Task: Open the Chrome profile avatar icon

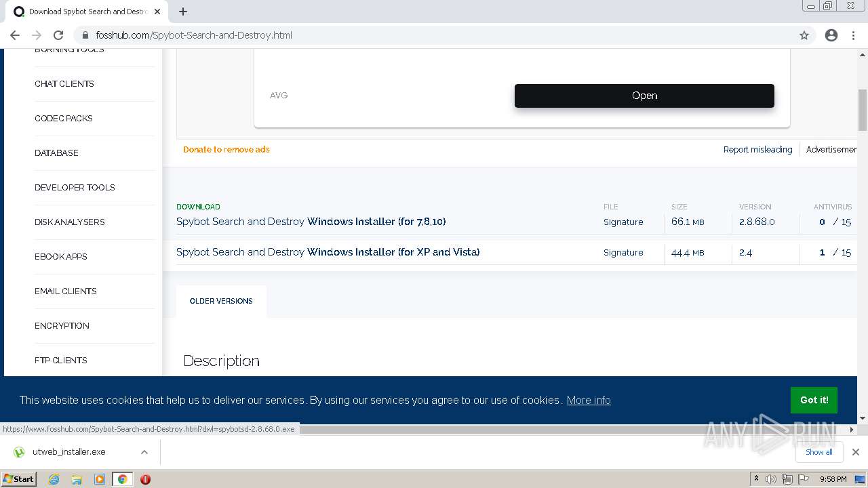Action: coord(831,35)
